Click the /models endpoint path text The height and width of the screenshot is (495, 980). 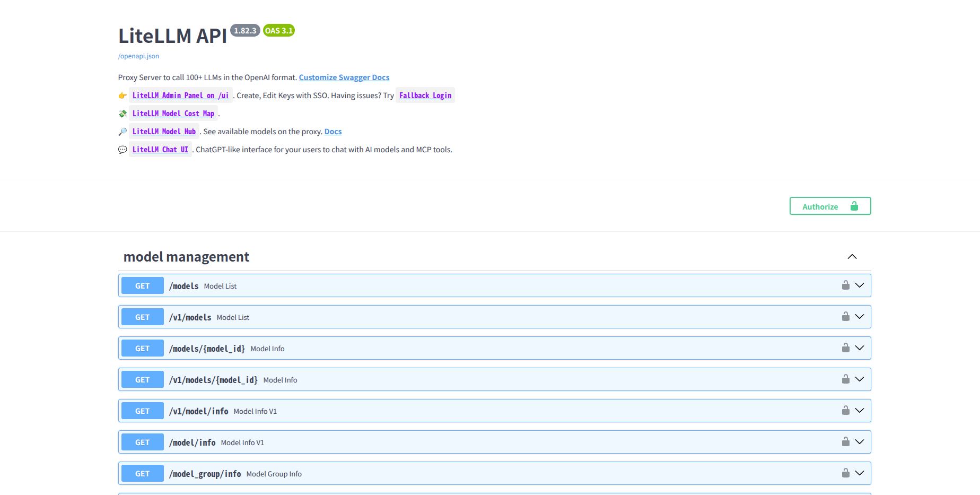[x=184, y=286]
